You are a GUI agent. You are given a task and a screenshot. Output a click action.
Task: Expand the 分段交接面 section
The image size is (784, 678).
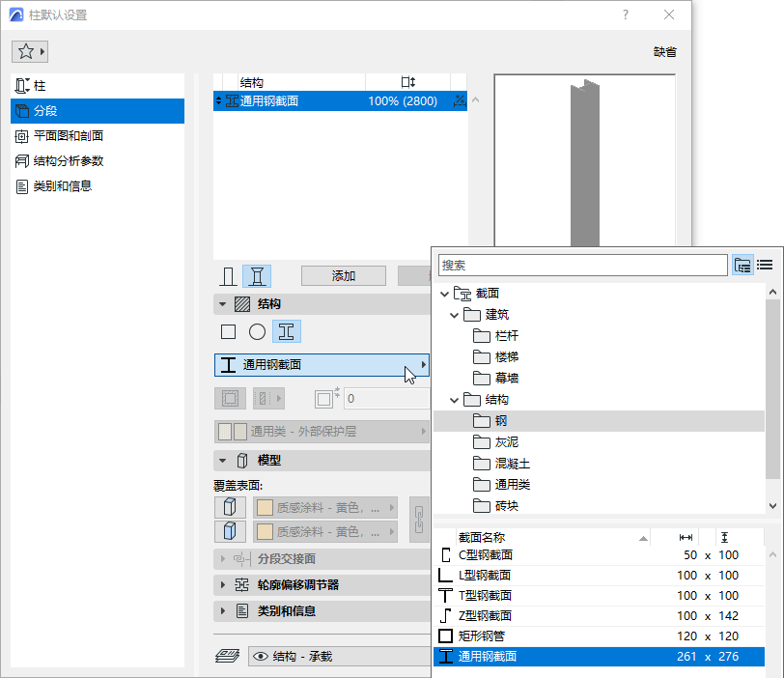222,558
